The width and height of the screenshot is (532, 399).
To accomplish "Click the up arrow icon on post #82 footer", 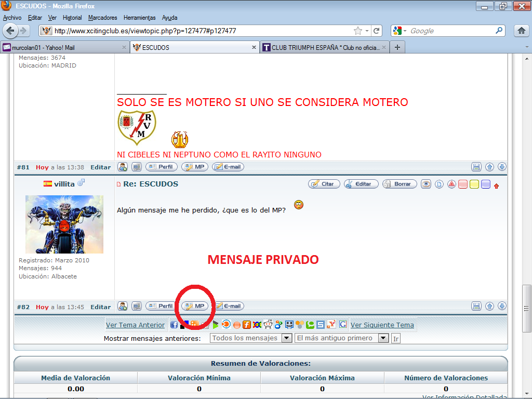I will tap(489, 307).
